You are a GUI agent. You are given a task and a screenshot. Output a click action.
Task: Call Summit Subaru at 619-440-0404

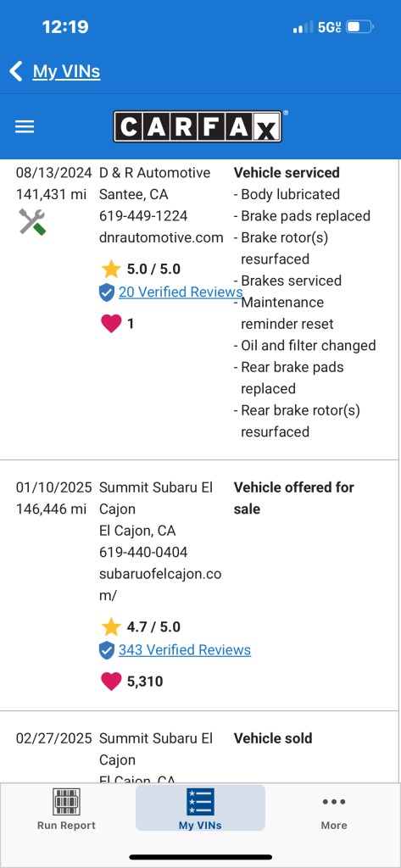tap(143, 552)
